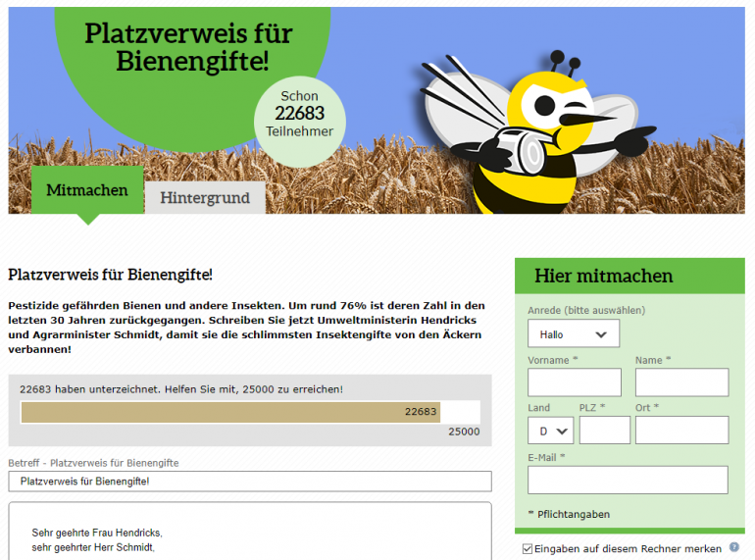The height and width of the screenshot is (560, 755).
Task: Click the 'Platzverweis für Bienengifte!' banner title
Action: coord(189,46)
